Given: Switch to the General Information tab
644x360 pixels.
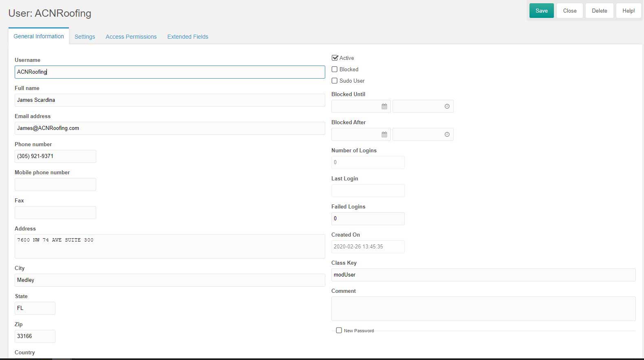Looking at the screenshot, I should 39,36.
